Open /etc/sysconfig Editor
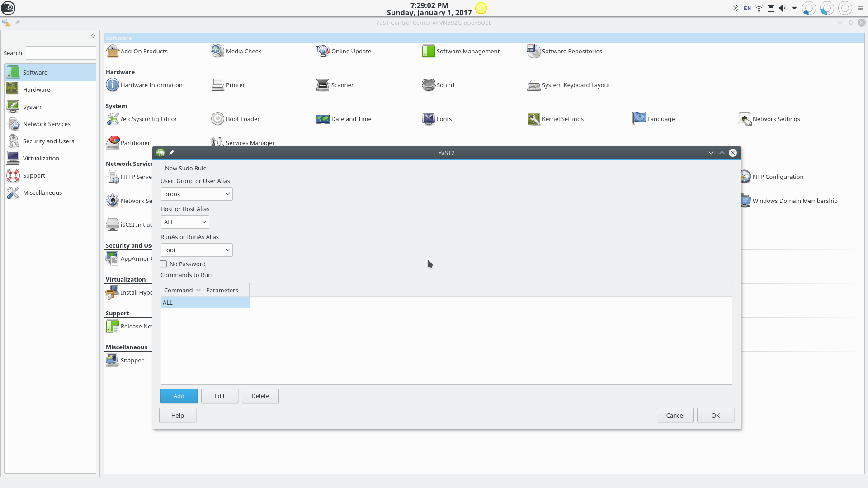The image size is (868, 488). click(141, 119)
